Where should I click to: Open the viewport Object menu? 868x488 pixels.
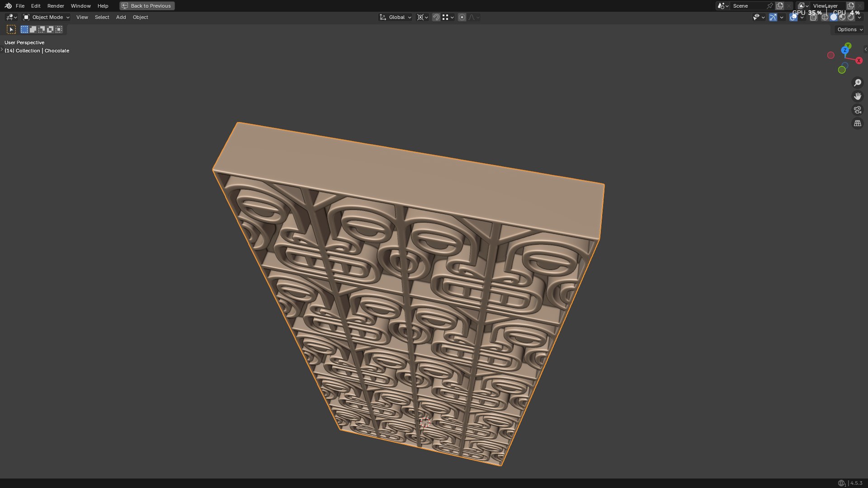(140, 17)
